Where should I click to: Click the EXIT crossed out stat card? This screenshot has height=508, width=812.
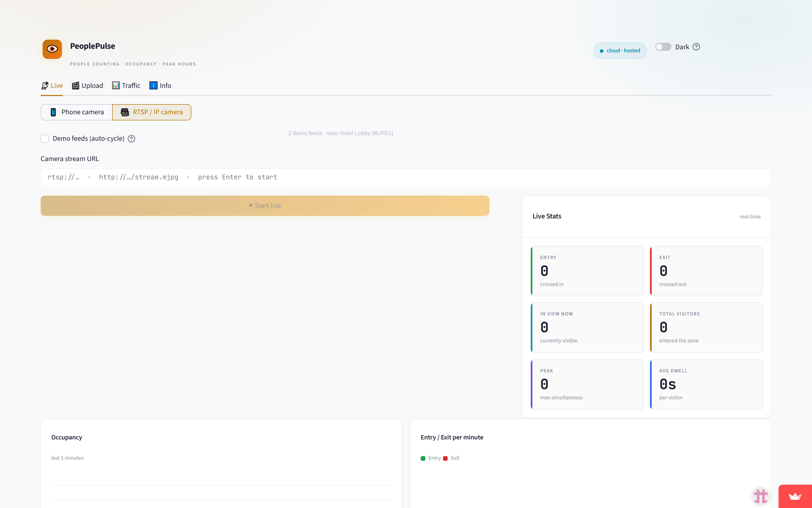pyautogui.click(x=706, y=271)
